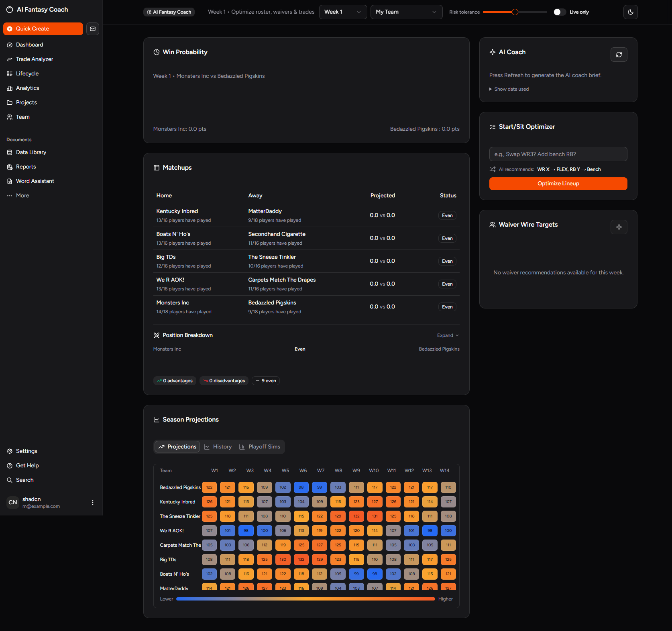Click the Risk tolerance slider handle

[515, 12]
